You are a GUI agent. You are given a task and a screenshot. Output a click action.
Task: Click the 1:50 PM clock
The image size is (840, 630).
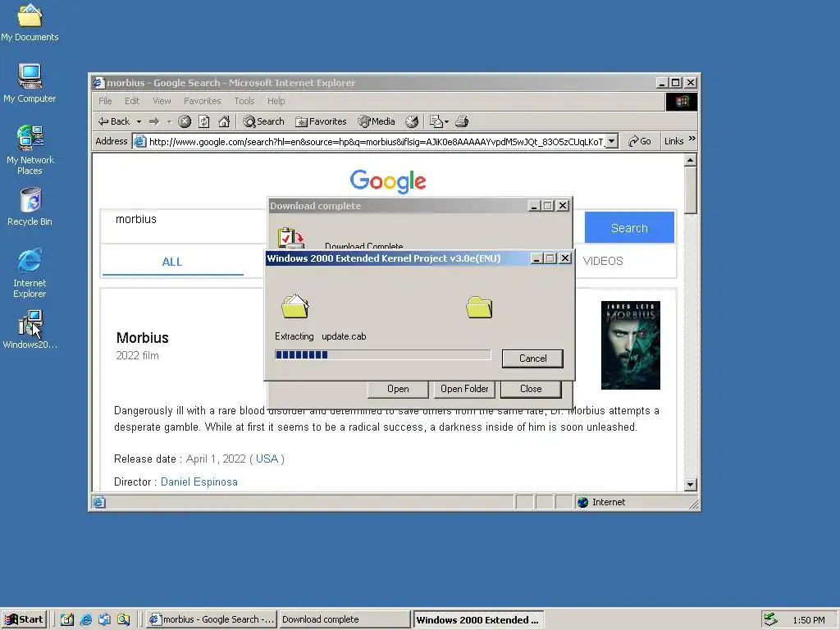point(809,620)
